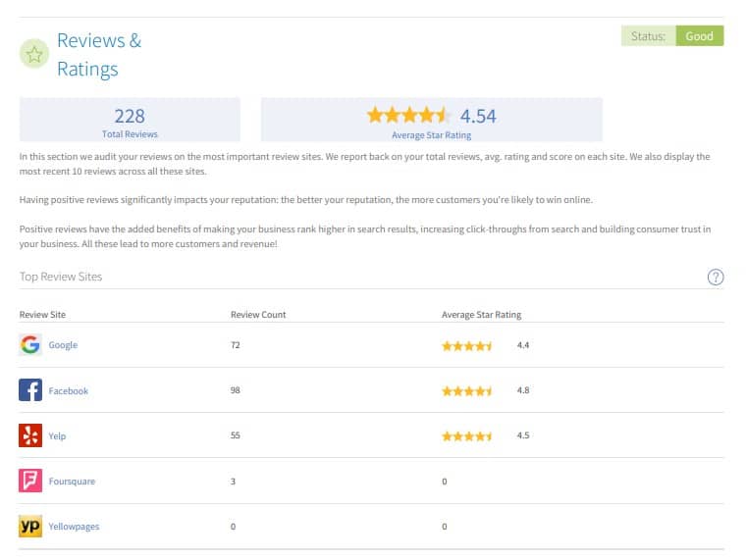This screenshot has height=560, width=746.
Task: Click the Good status badge
Action: (699, 36)
